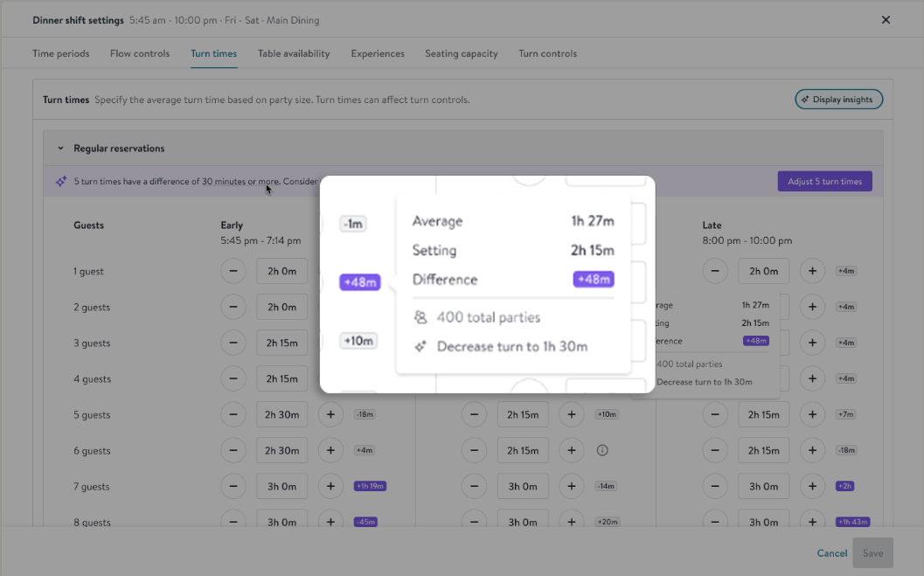Decrease Early turn time for 1 guest

click(x=233, y=272)
